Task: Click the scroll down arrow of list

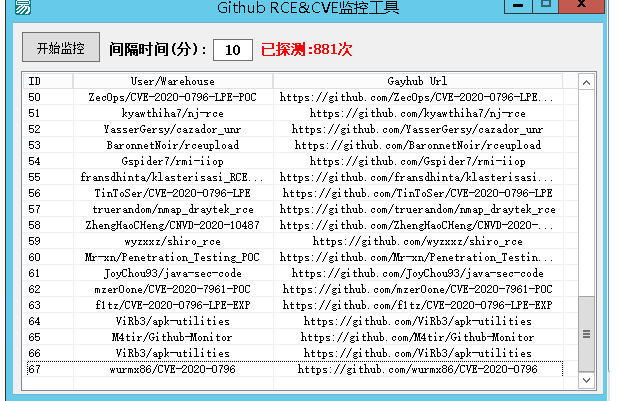Action: pyautogui.click(x=586, y=380)
